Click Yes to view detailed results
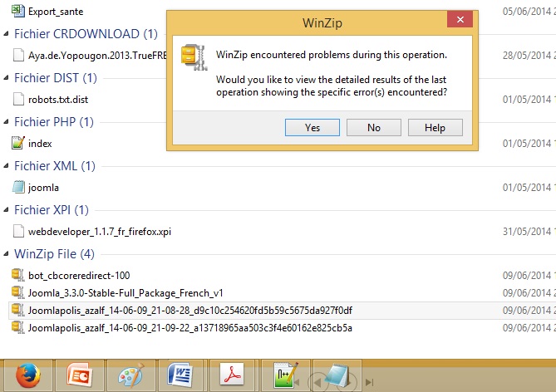 (x=312, y=127)
